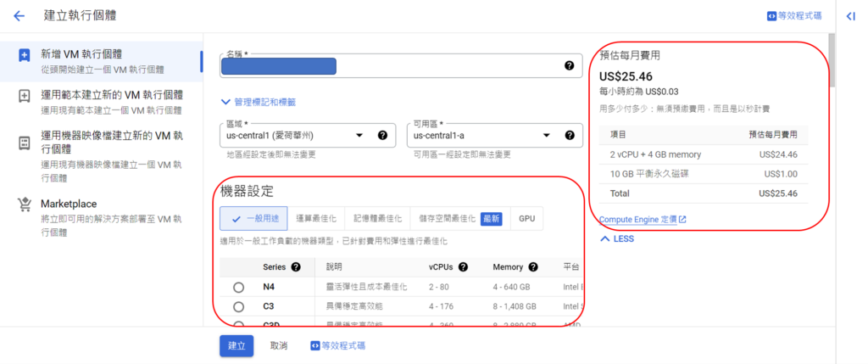Click the help icon beside 區域 dropdown
Viewport: 868px width, 364px height.
click(382, 135)
